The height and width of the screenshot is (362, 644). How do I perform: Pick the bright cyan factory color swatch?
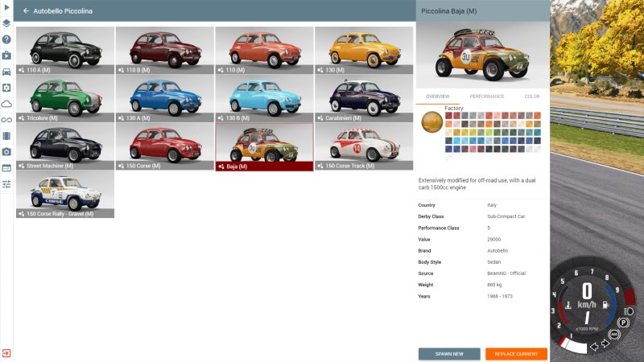456,141
